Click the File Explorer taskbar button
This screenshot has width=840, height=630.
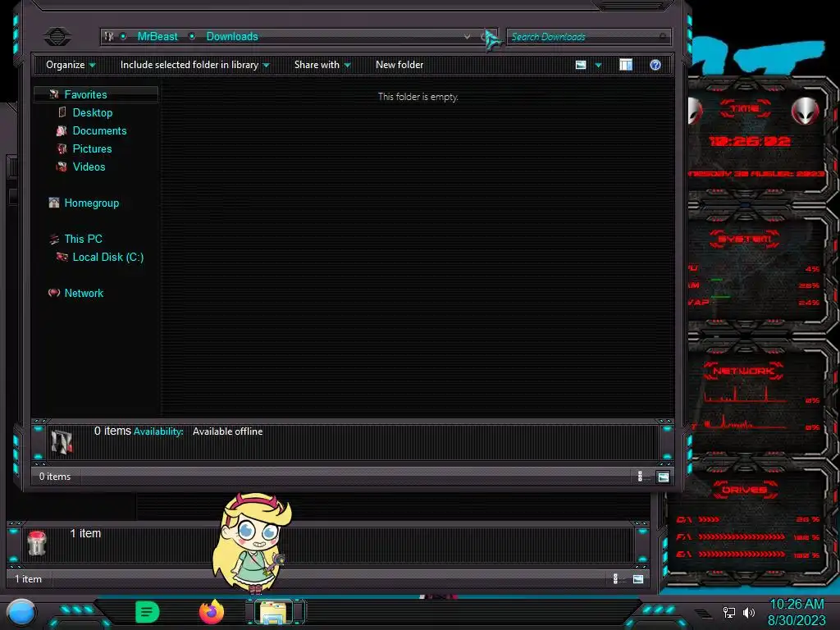(x=273, y=612)
